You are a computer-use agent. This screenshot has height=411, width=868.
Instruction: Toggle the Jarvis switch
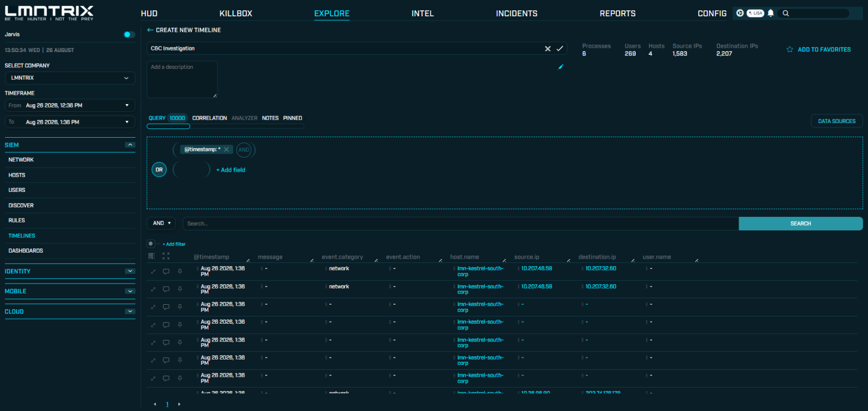129,35
